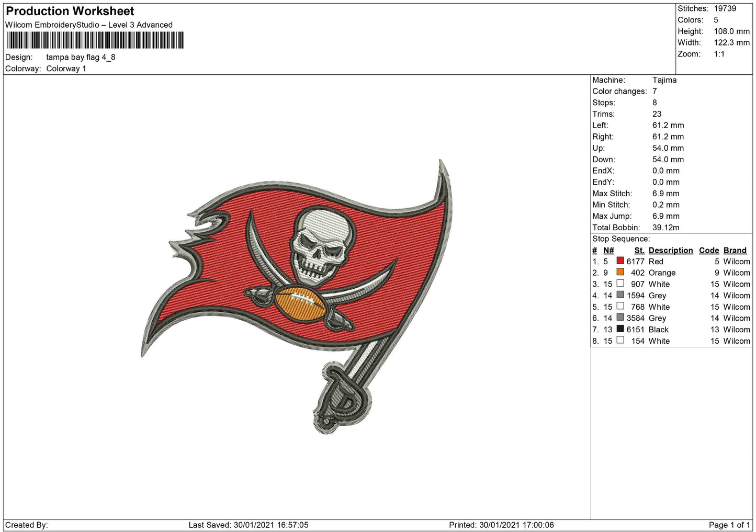
Task: Click the red swatch in stop 1
Action: pyautogui.click(x=620, y=261)
